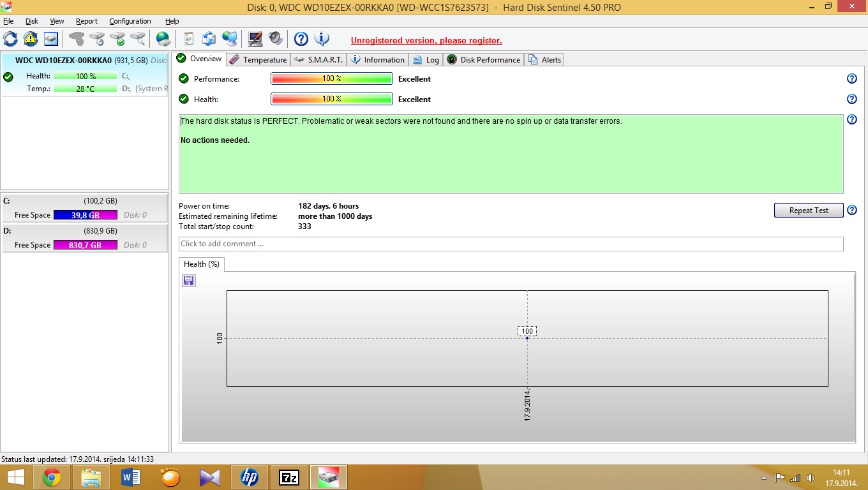The height and width of the screenshot is (490, 868).
Task: Switch to the Log tab
Action: pyautogui.click(x=426, y=59)
